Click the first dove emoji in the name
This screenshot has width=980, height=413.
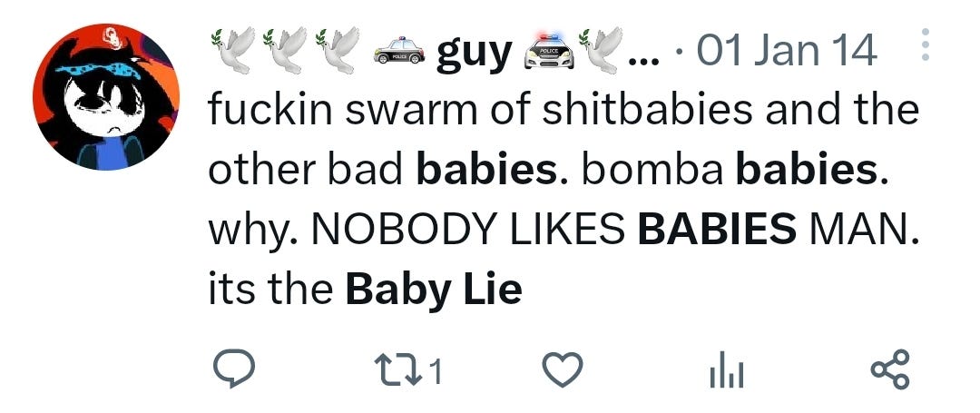(234, 49)
